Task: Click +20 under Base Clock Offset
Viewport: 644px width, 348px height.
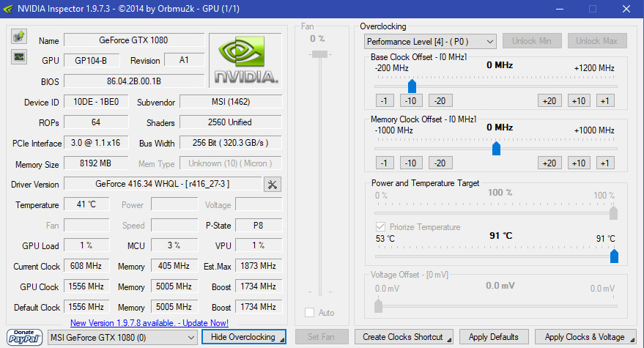Action: point(549,100)
